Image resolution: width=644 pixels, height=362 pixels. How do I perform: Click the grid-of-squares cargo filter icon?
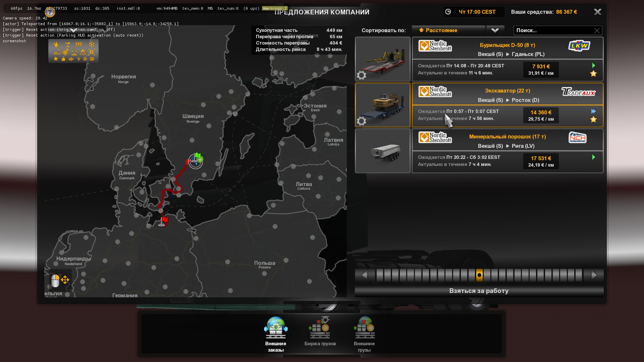click(x=92, y=52)
